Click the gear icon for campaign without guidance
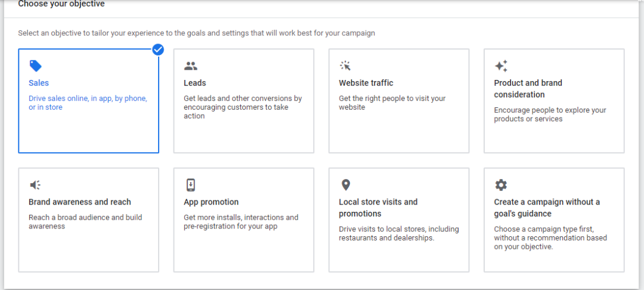Viewport: 644px width, 290px height. click(501, 185)
